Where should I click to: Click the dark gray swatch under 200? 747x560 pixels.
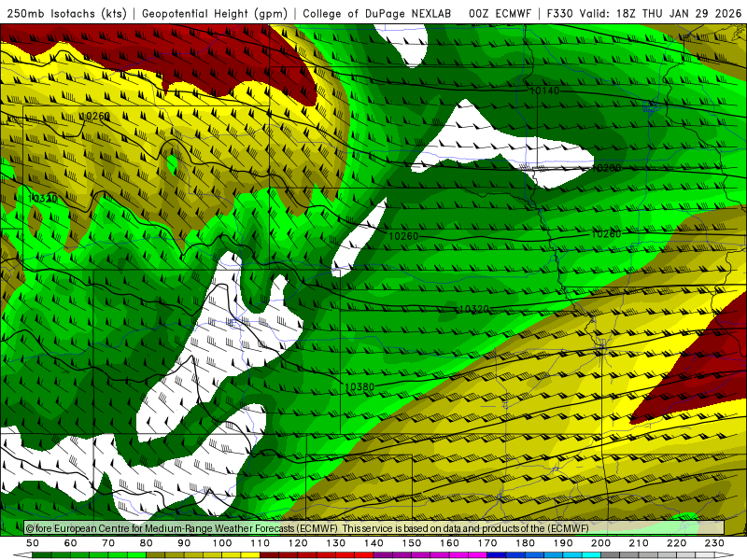tap(611, 555)
